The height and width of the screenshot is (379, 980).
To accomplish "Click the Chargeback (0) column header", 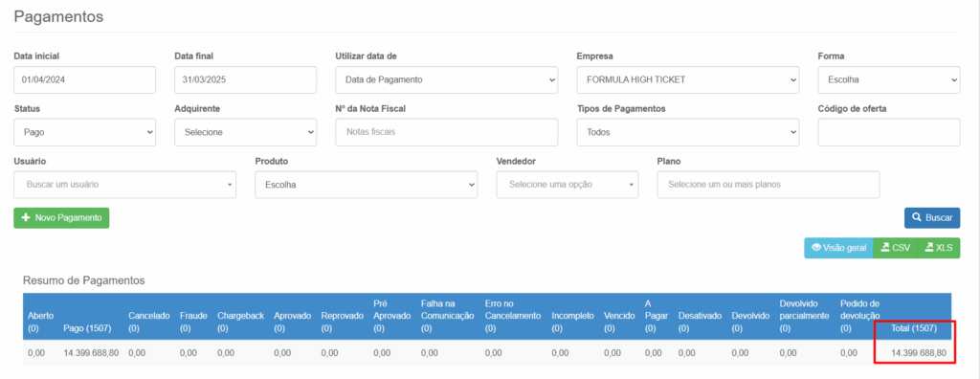I will 240,323.
